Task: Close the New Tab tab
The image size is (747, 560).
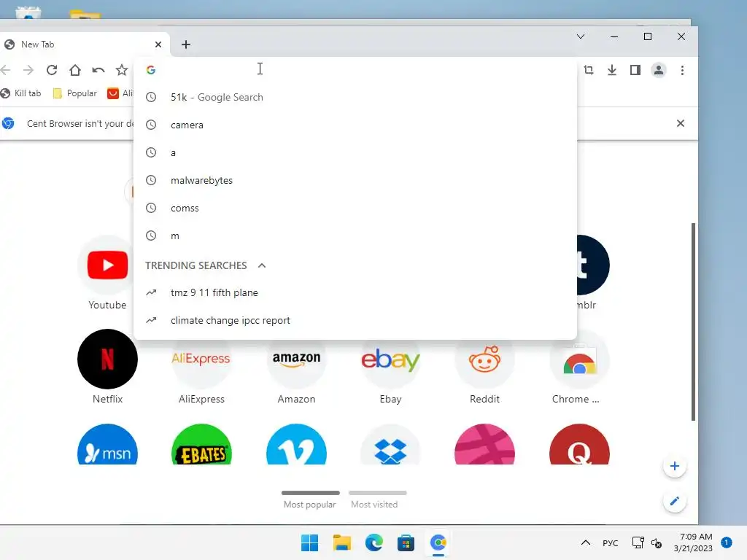Action: (158, 44)
